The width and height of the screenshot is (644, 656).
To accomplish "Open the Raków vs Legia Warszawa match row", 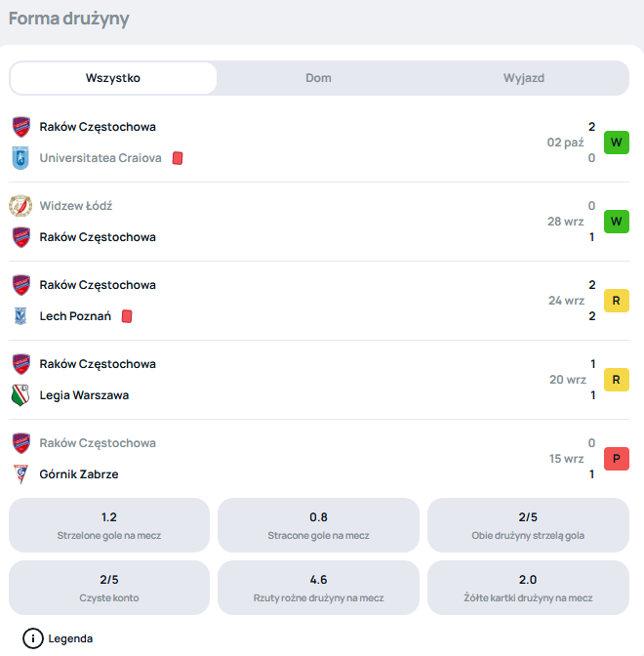I will [293, 380].
